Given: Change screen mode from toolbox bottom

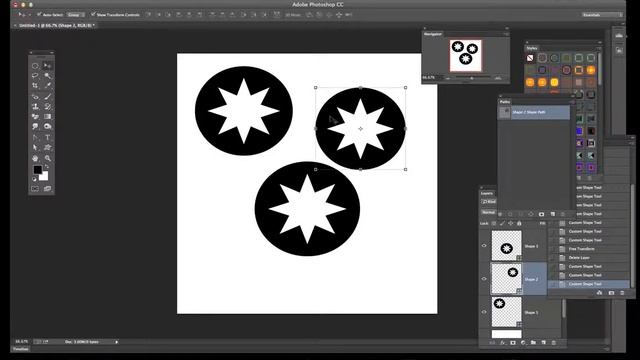Looking at the screenshot, I should [47, 189].
